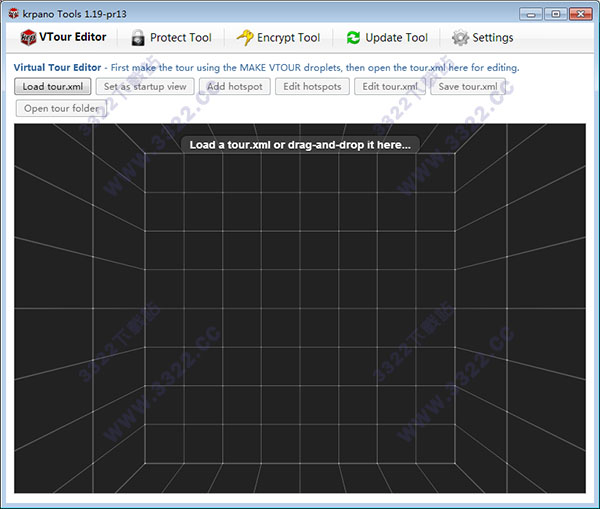
Task: Switch to the Update Tool tab
Action: 387,38
